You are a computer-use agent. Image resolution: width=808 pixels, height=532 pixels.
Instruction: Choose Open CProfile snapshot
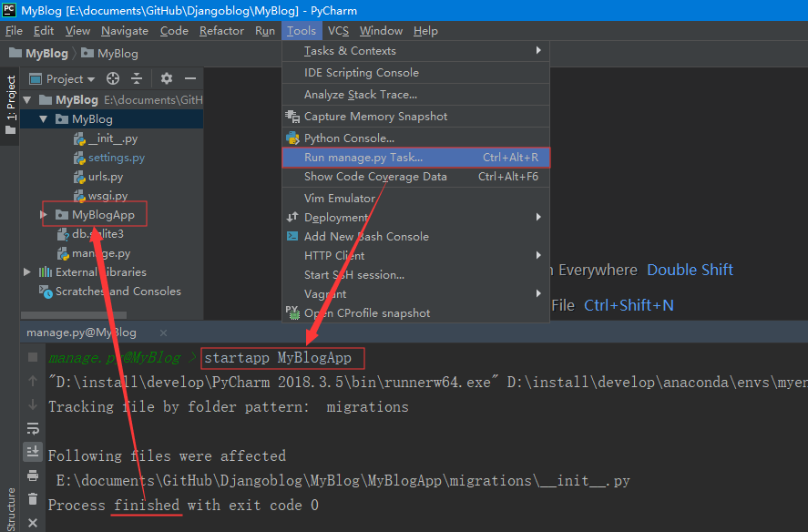pos(416,312)
